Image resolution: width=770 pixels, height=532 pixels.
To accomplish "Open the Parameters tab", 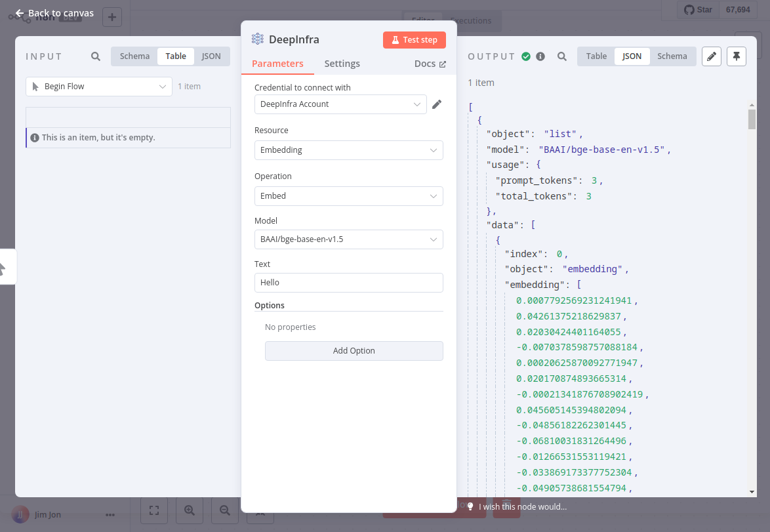I will 277,64.
